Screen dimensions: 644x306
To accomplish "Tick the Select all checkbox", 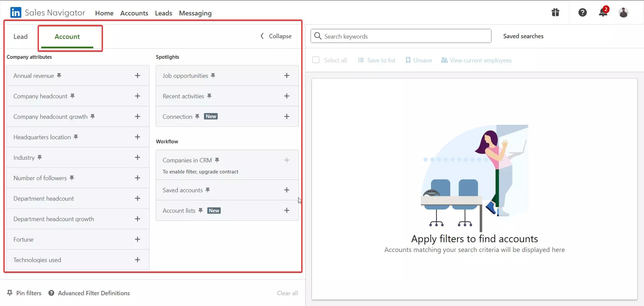I will (x=316, y=60).
